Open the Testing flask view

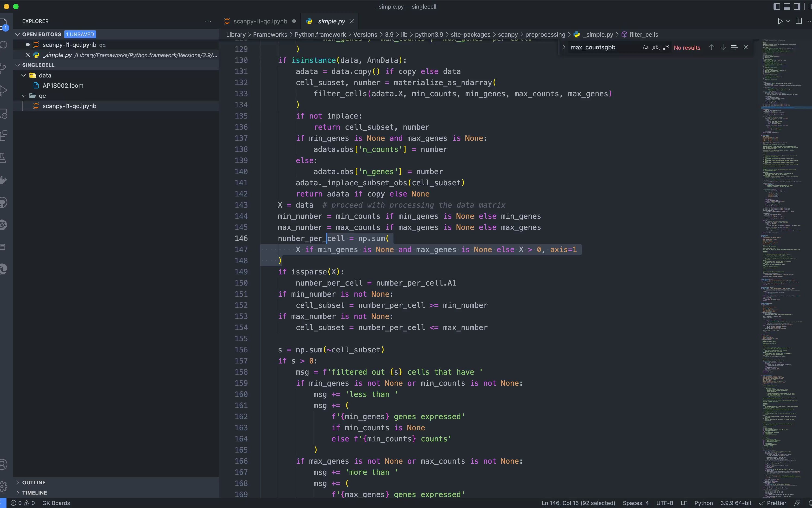(3, 158)
